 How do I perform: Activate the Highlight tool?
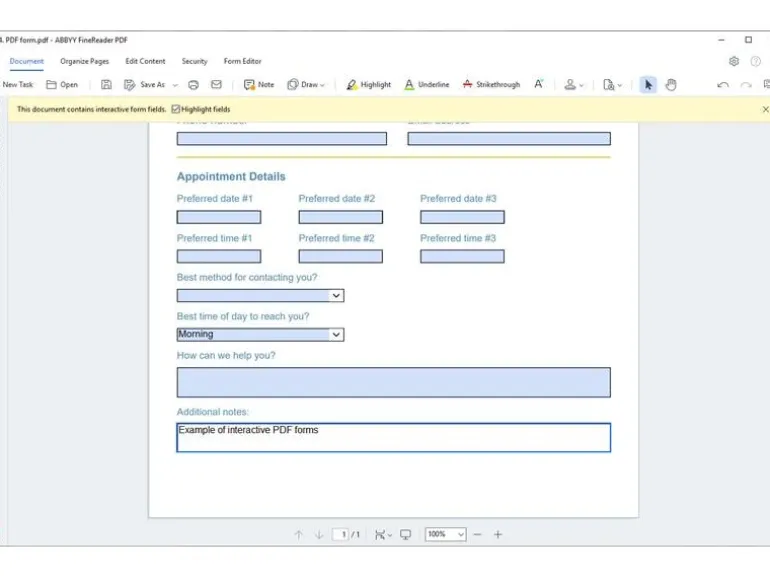tap(368, 84)
